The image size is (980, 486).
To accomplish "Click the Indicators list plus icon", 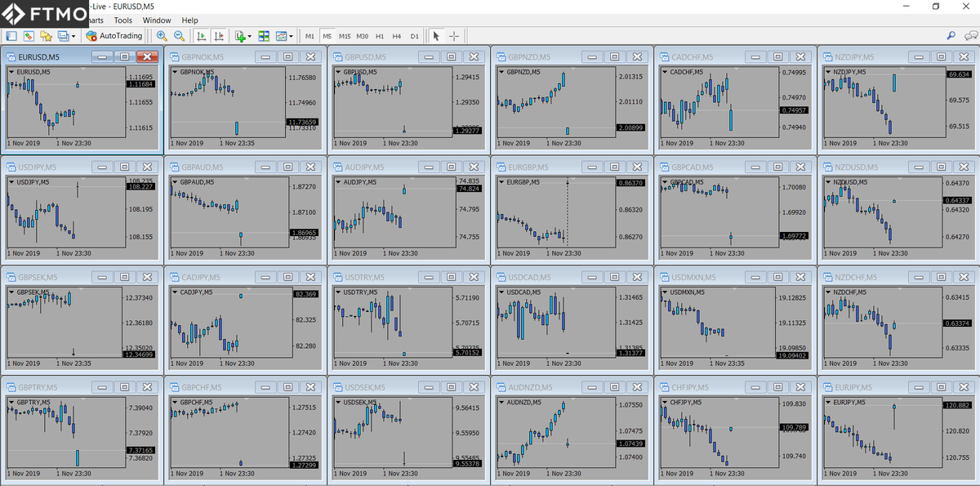I will click(239, 36).
